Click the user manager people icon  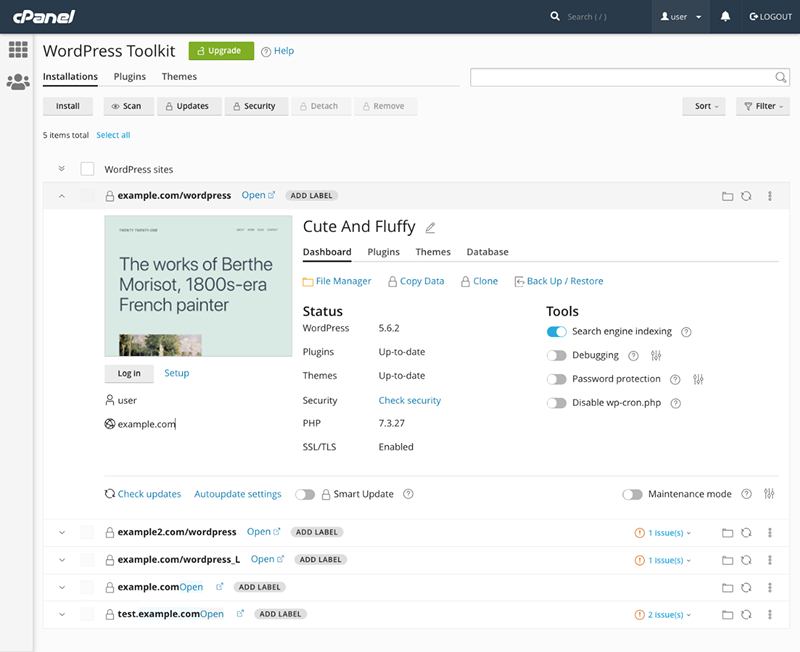click(17, 82)
